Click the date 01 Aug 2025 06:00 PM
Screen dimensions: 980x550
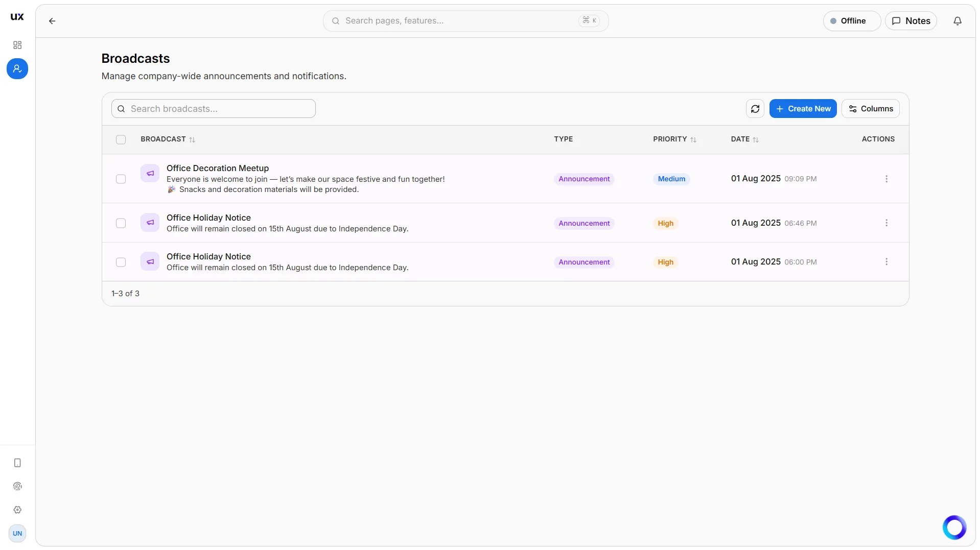point(774,262)
